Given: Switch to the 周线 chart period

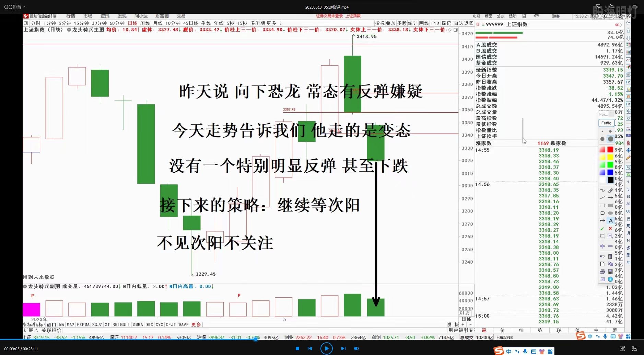Looking at the screenshot, I should coord(145,23).
